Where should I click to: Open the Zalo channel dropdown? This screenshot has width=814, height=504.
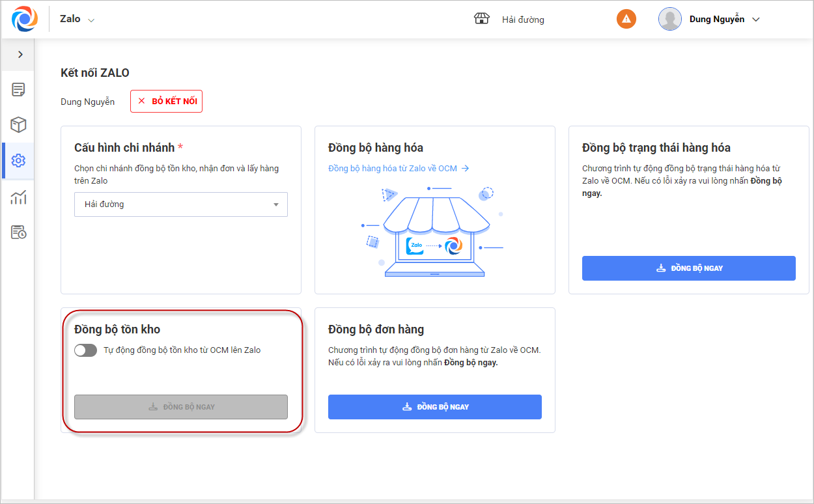[77, 20]
